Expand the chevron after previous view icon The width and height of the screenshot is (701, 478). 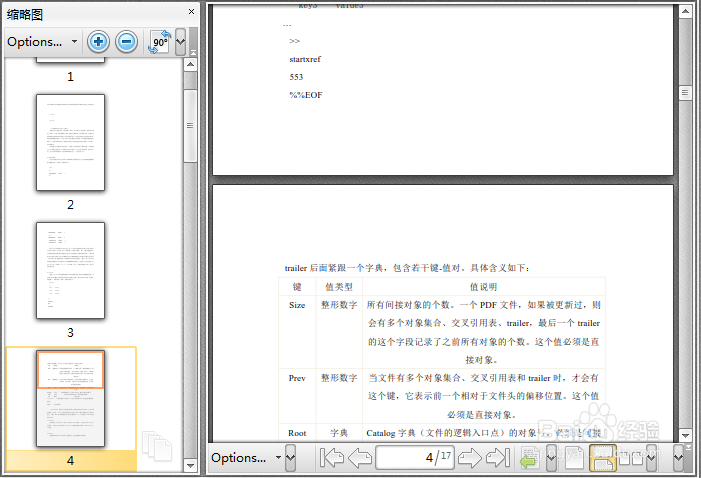(x=552, y=457)
